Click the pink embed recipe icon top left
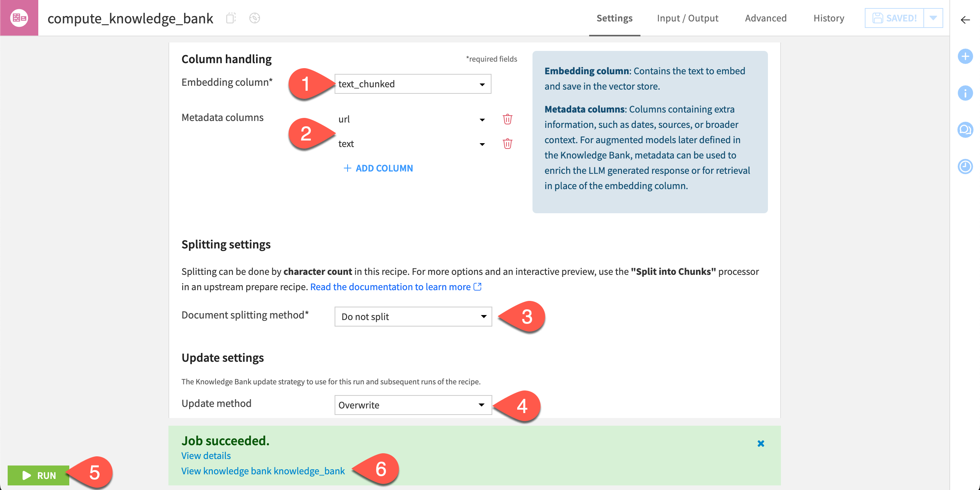980x490 pixels. click(19, 17)
